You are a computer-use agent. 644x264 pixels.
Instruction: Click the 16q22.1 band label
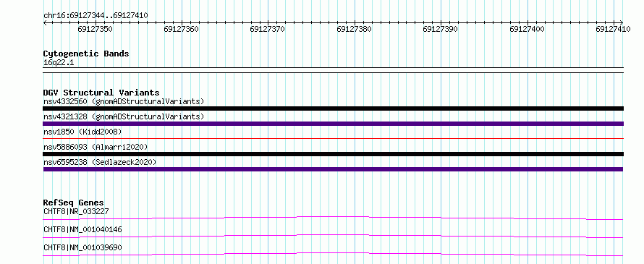point(59,63)
